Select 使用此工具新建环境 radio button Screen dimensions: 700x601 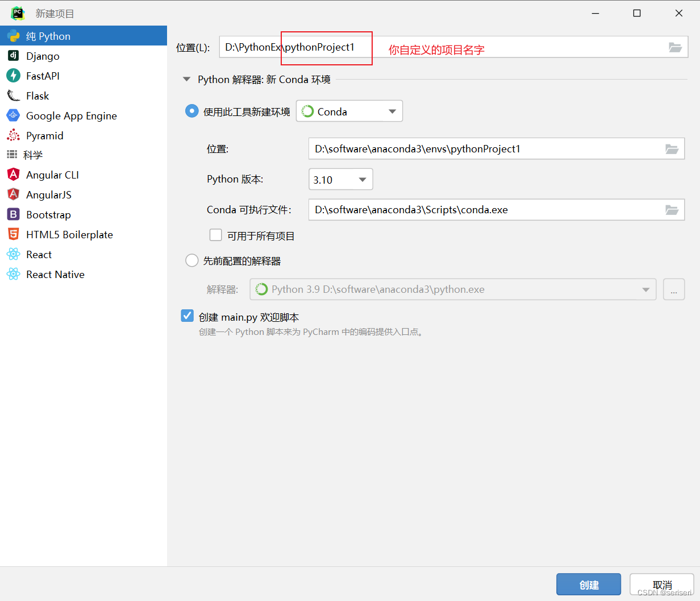coord(192,111)
